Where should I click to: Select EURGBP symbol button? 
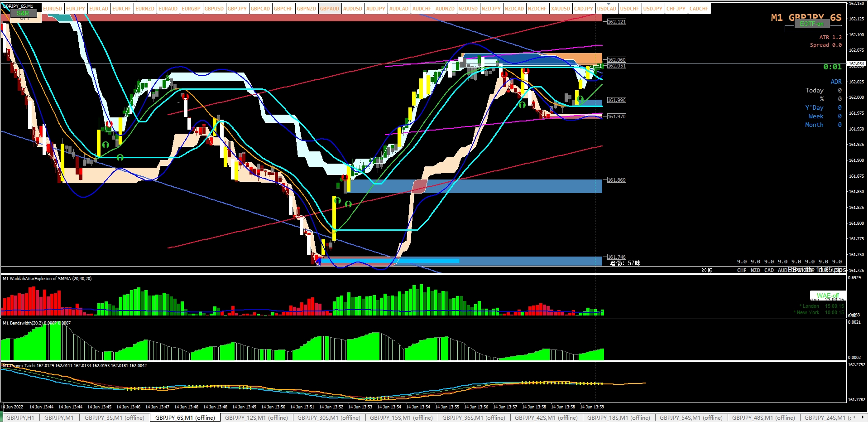[191, 9]
